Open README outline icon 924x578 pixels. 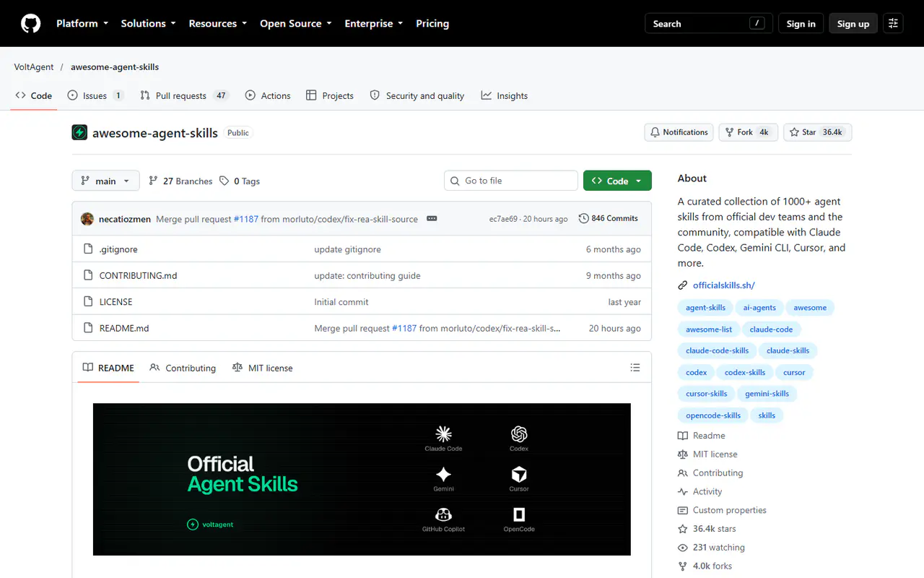click(x=635, y=368)
